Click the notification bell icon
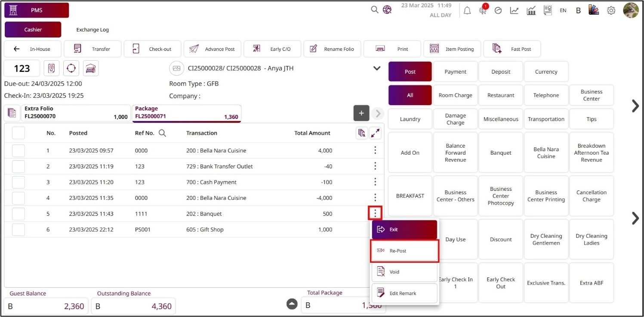This screenshot has width=644, height=317. coord(467,11)
